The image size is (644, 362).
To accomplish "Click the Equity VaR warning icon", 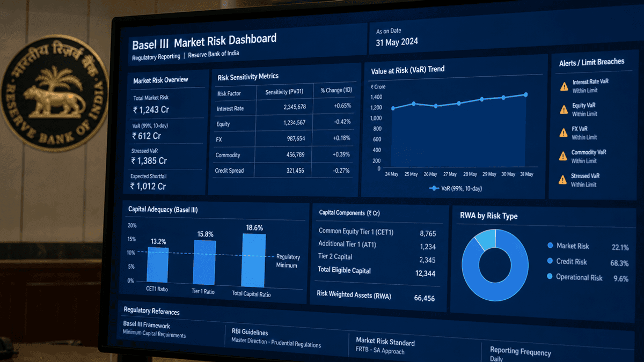I will pos(563,109).
